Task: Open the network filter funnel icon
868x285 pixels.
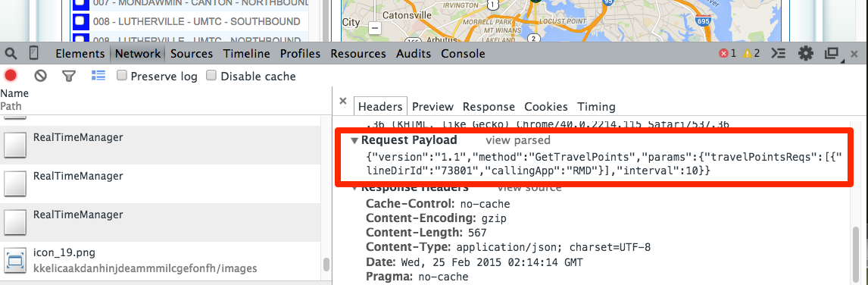Action: coord(69,76)
